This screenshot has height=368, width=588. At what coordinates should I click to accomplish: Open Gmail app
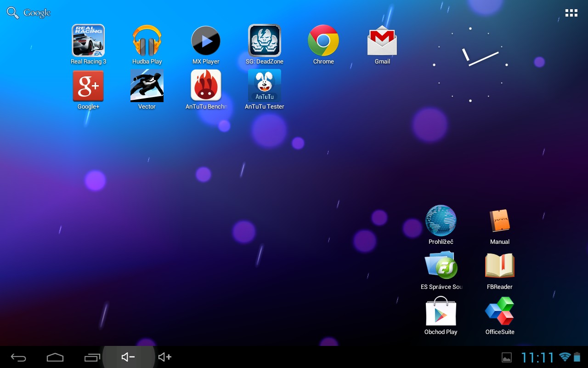click(382, 40)
